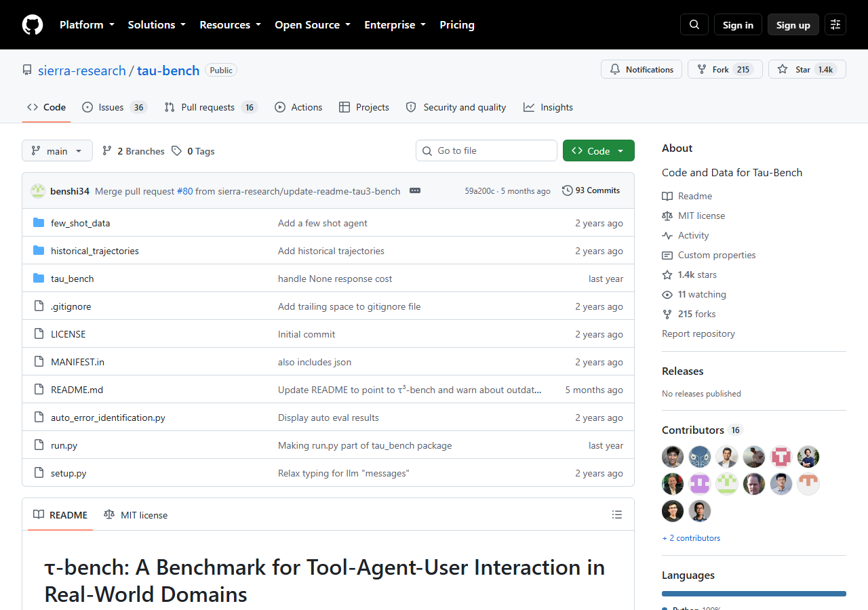Click the GitHub Octocat logo
Viewport: 868px width, 610px height.
click(33, 24)
